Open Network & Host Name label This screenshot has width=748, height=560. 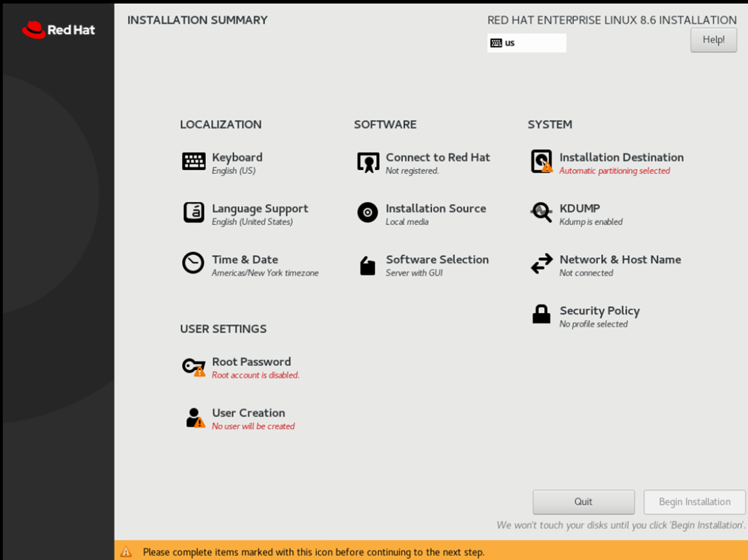click(620, 260)
